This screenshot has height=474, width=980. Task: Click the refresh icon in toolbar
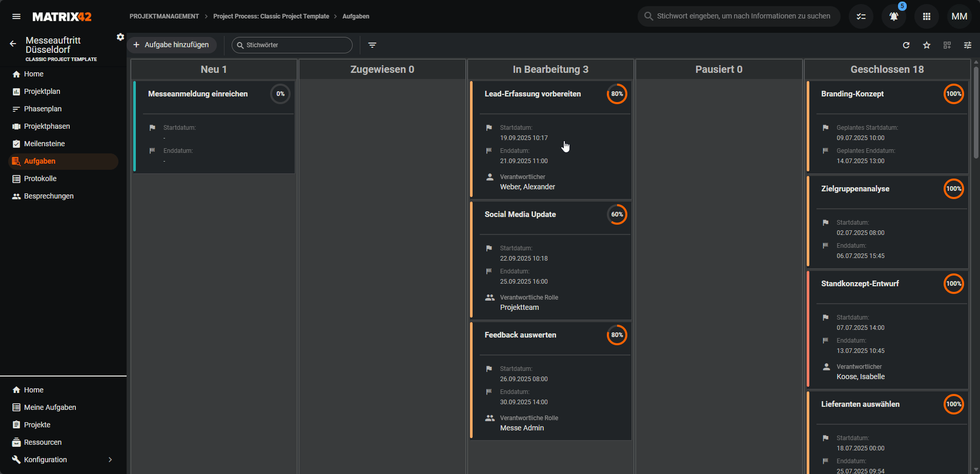pyautogui.click(x=906, y=45)
